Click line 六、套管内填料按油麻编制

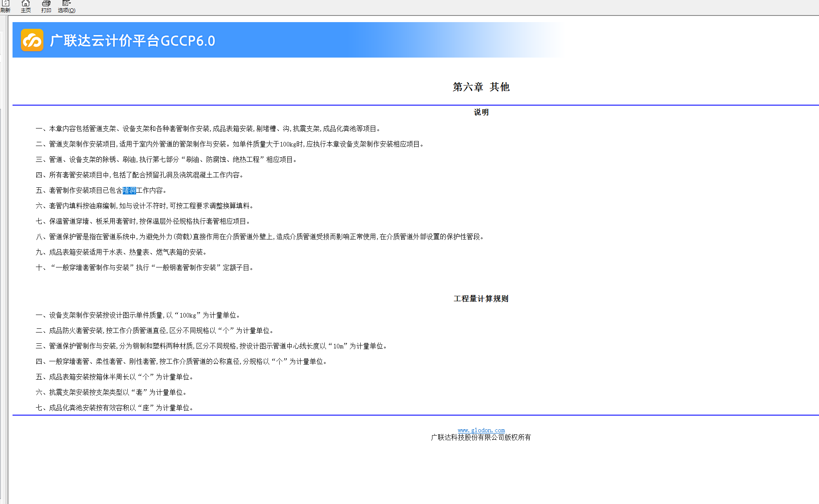[x=145, y=206]
